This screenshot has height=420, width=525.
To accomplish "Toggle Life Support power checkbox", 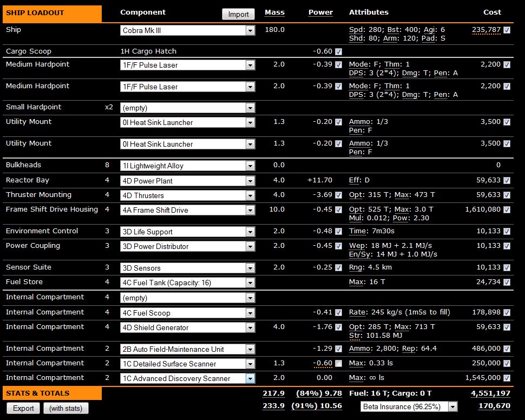I will coord(338,232).
